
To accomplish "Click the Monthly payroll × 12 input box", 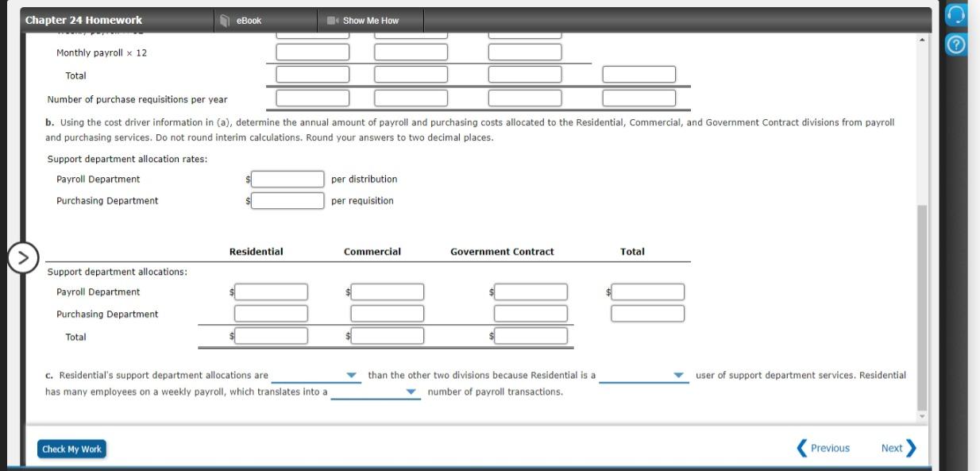I will (x=312, y=52).
